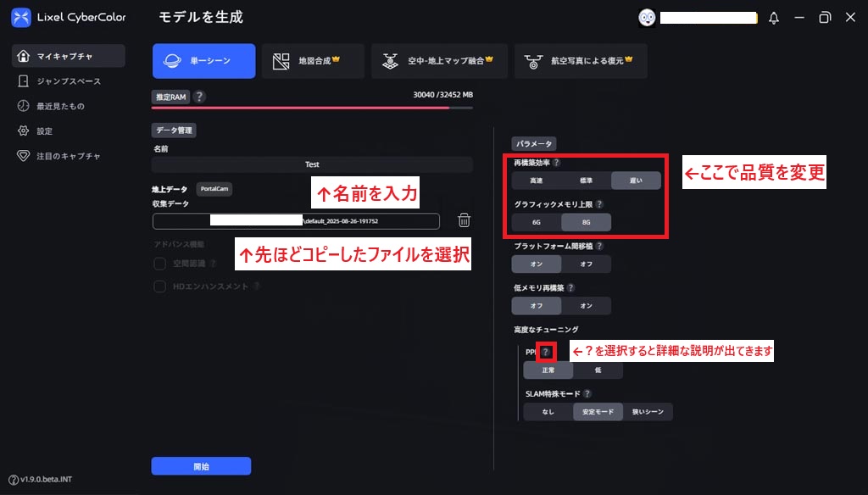Set プラットフォーム間移植 to オフ
868x495 pixels.
586,264
